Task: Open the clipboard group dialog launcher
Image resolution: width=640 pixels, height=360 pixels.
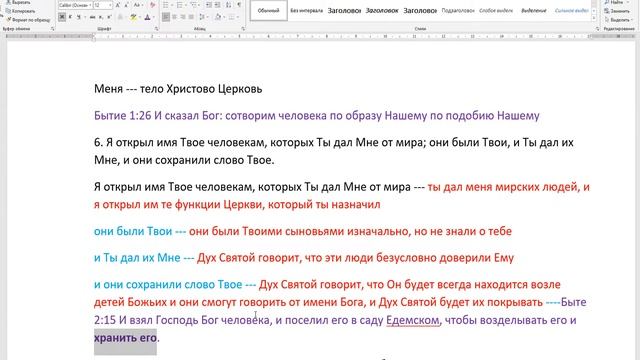Action: [x=53, y=29]
